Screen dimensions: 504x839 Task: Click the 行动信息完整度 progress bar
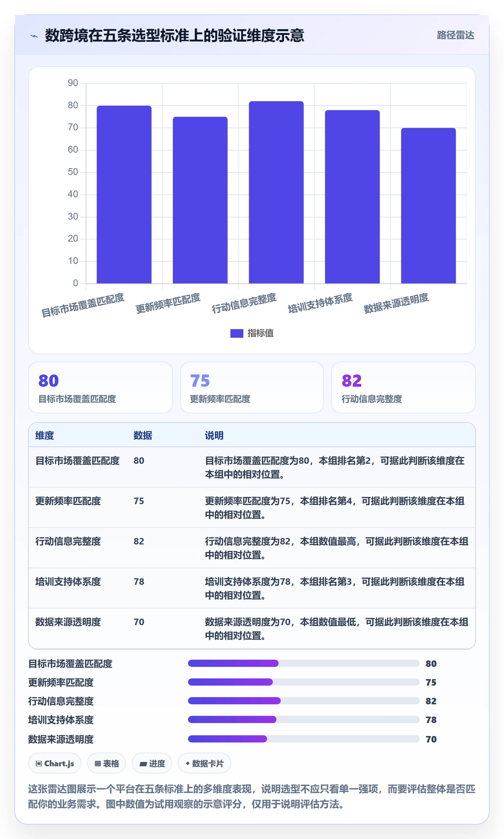[x=304, y=701]
